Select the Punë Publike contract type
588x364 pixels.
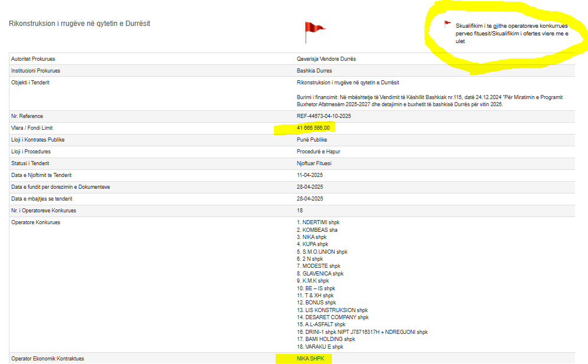(x=312, y=140)
